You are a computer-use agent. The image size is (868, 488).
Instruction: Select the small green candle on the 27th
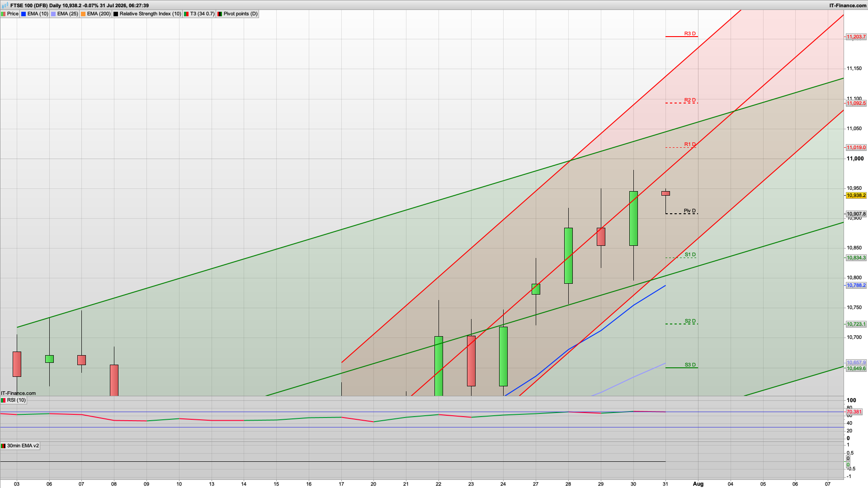[536, 289]
